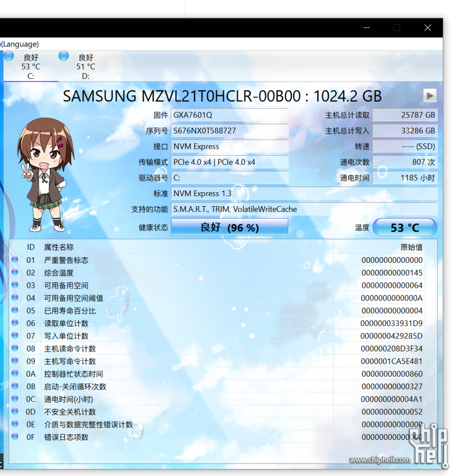Click status orb of row 0C 通电时间(小时)
This screenshot has width=455, height=476.
[15, 398]
